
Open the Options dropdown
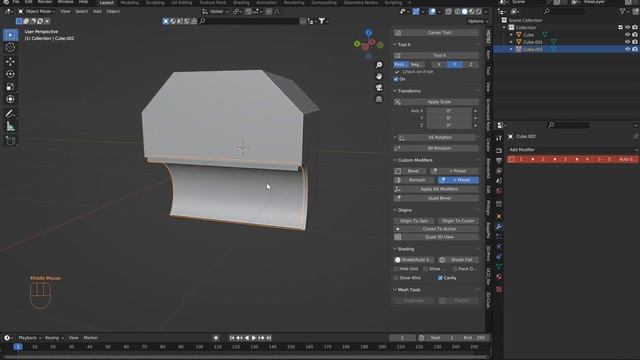(478, 21)
